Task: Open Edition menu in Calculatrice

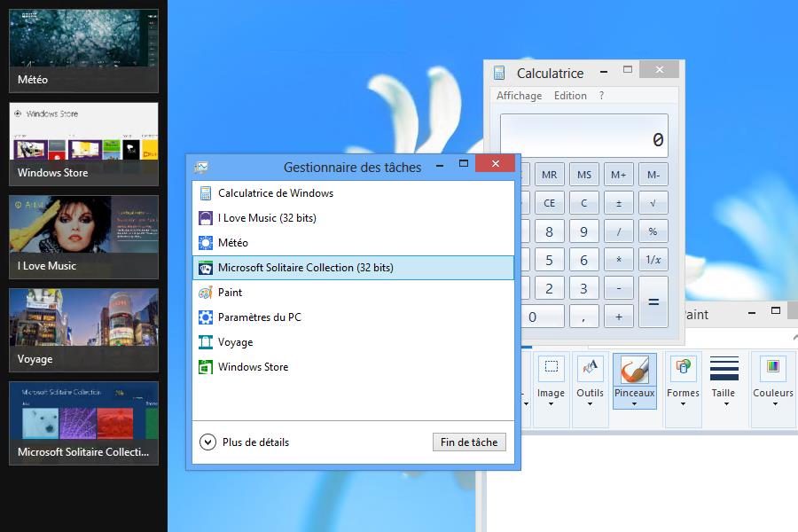Action: tap(570, 96)
